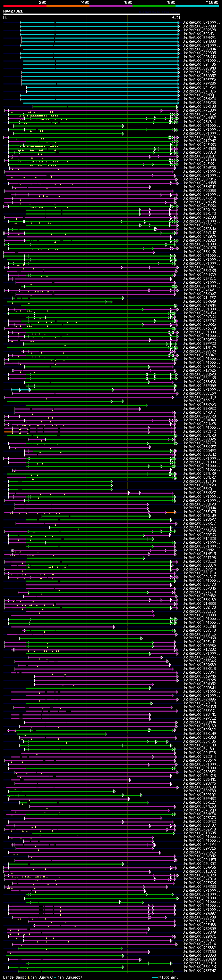Select hit label UniRef100_Q6BHG8
222x980 pixels.
[199, 382]
